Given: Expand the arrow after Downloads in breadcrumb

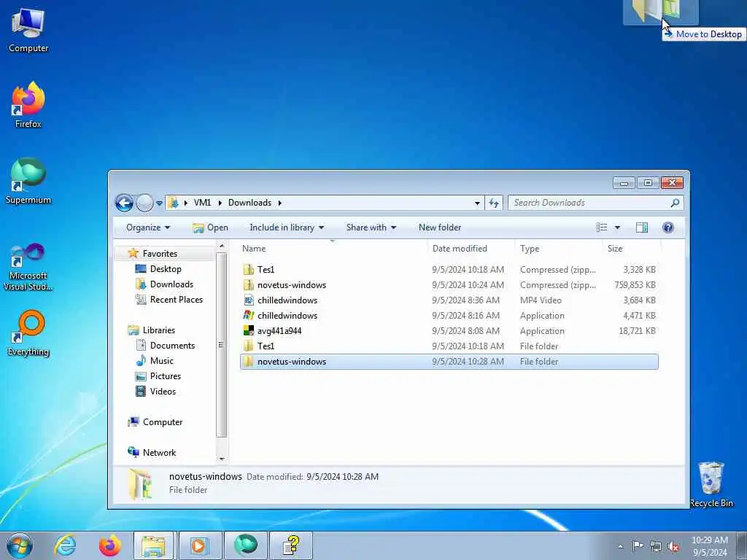Looking at the screenshot, I should [280, 203].
